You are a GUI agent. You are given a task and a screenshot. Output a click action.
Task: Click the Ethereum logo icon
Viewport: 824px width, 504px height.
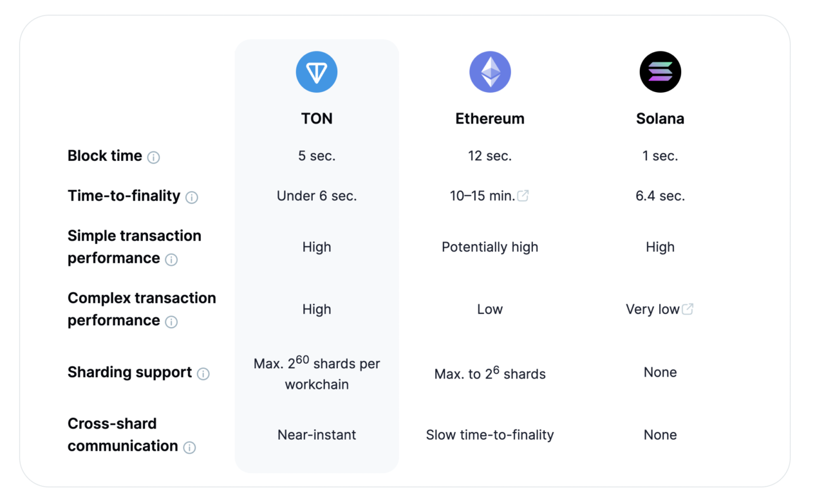(x=490, y=72)
